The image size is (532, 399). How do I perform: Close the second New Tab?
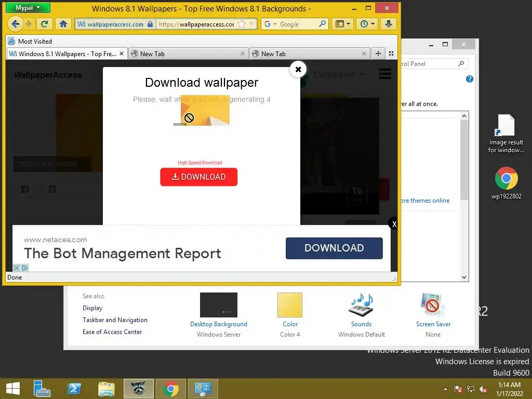[x=364, y=54]
